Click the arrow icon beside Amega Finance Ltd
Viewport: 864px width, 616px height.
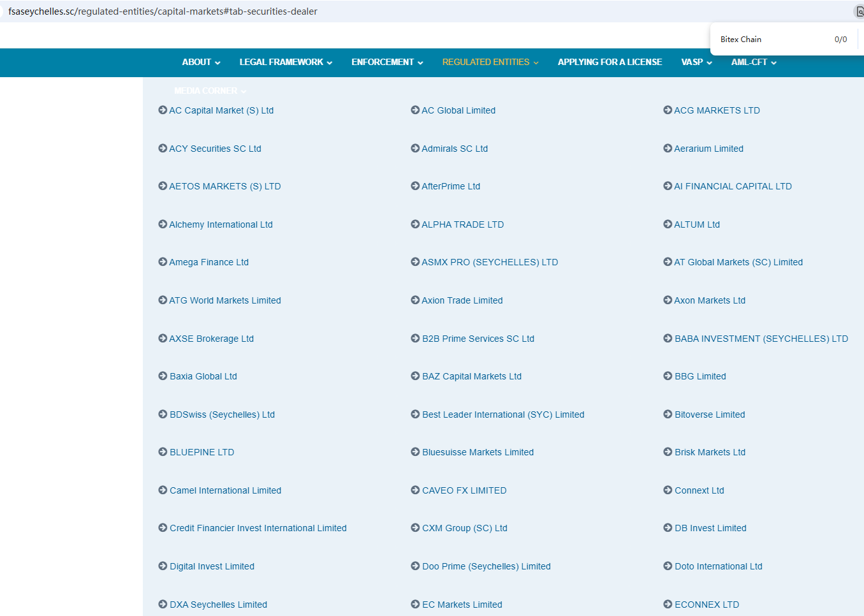pos(163,262)
